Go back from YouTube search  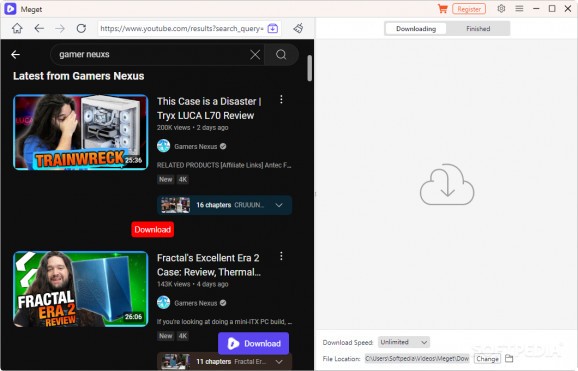15,55
